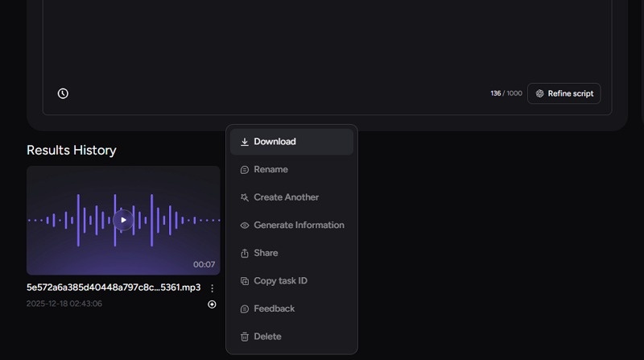Play the audio result in history
The image size is (644, 360).
[x=123, y=220]
